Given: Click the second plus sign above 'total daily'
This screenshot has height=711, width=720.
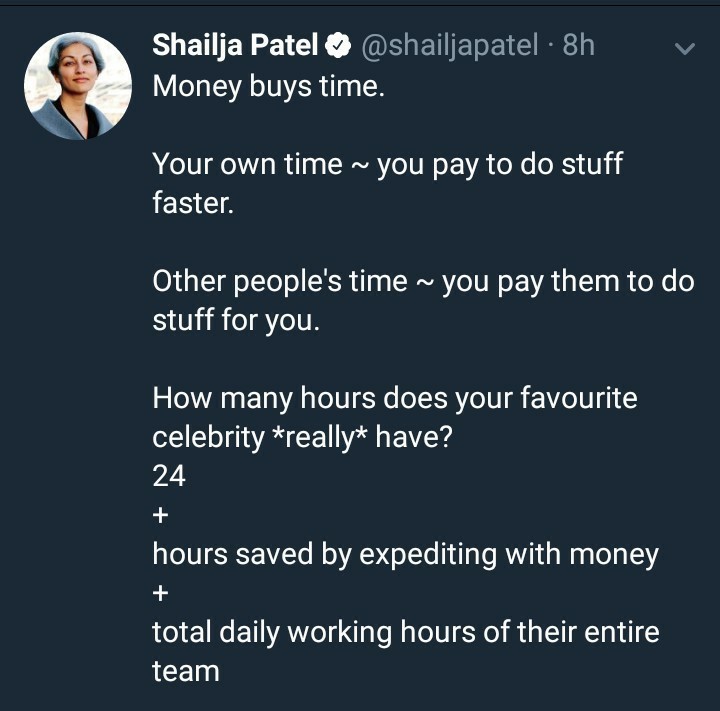Looking at the screenshot, I should coord(160,593).
